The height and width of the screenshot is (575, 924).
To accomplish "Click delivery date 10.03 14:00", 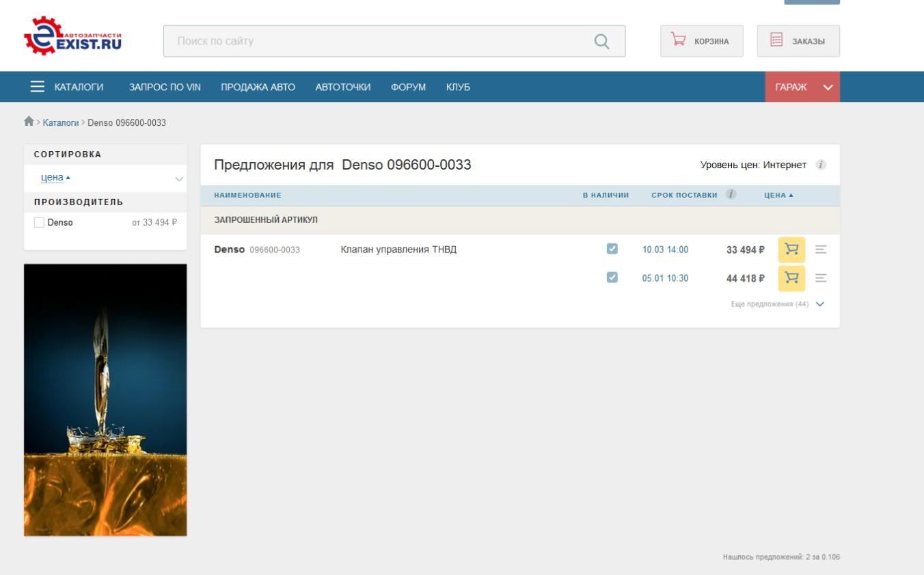I will pyautogui.click(x=665, y=250).
